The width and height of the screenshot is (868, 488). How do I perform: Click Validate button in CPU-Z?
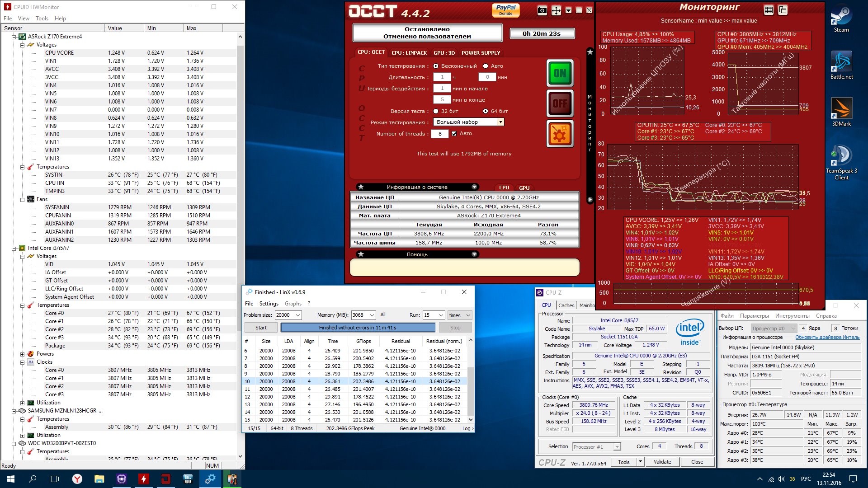point(662,462)
